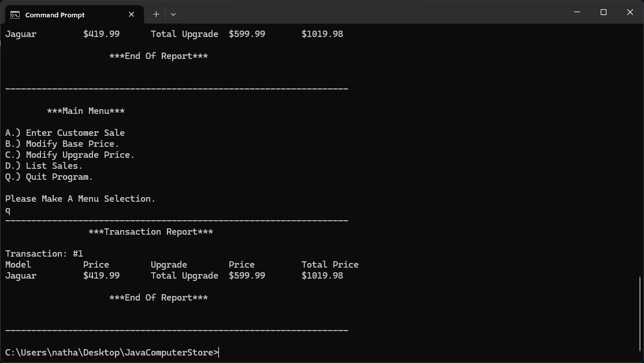
Task: Click the 'C.) Modify Upgrade Price.' line
Action: [x=69, y=154]
